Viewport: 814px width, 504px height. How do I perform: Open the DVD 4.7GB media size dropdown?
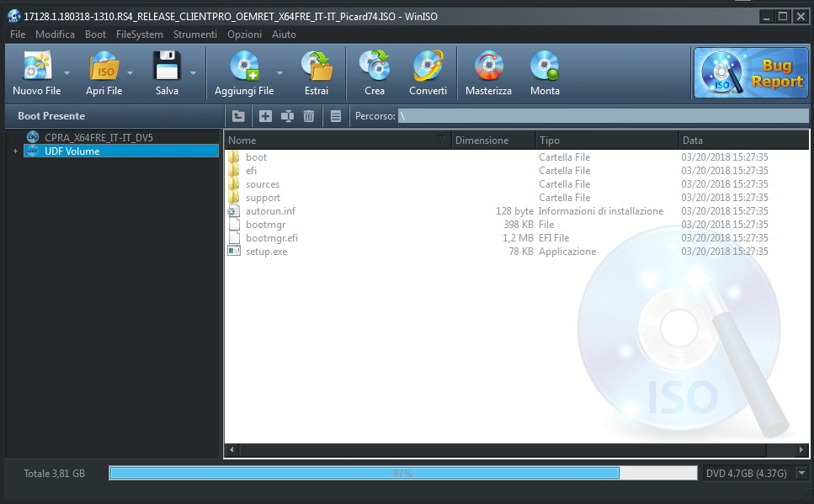click(x=802, y=473)
